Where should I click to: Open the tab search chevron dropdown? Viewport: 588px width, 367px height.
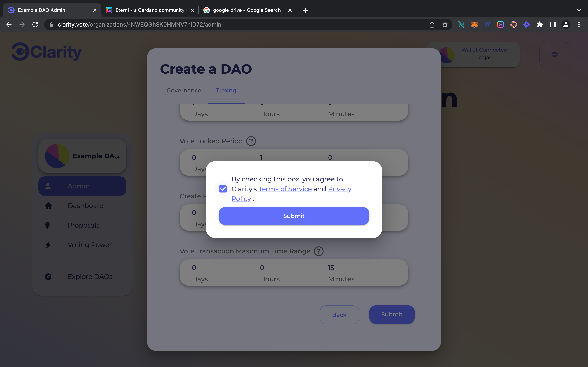click(579, 10)
